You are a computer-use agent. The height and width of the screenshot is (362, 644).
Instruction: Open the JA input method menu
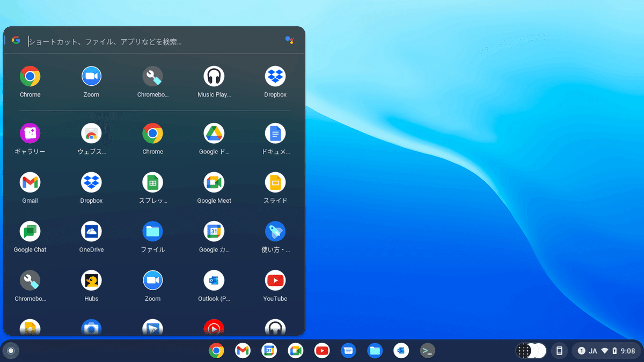click(x=593, y=351)
